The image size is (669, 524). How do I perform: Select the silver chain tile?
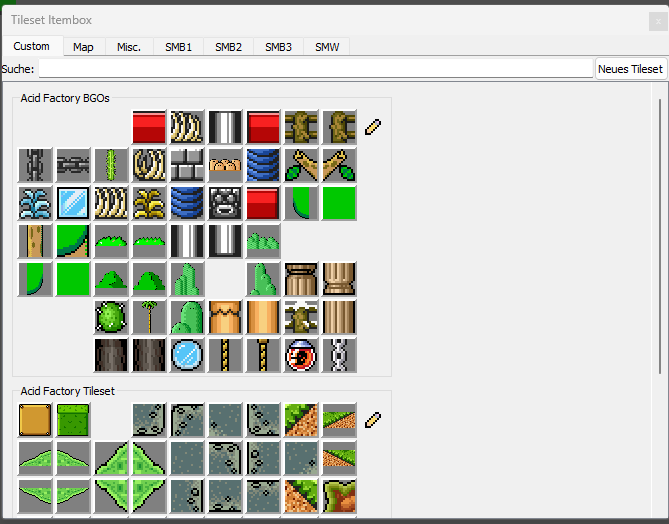(x=339, y=355)
